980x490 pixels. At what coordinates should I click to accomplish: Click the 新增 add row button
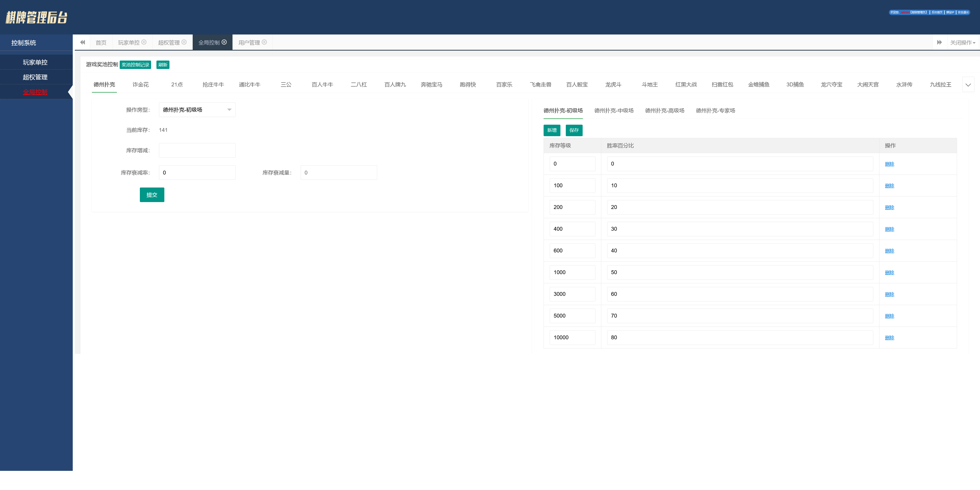pos(552,130)
